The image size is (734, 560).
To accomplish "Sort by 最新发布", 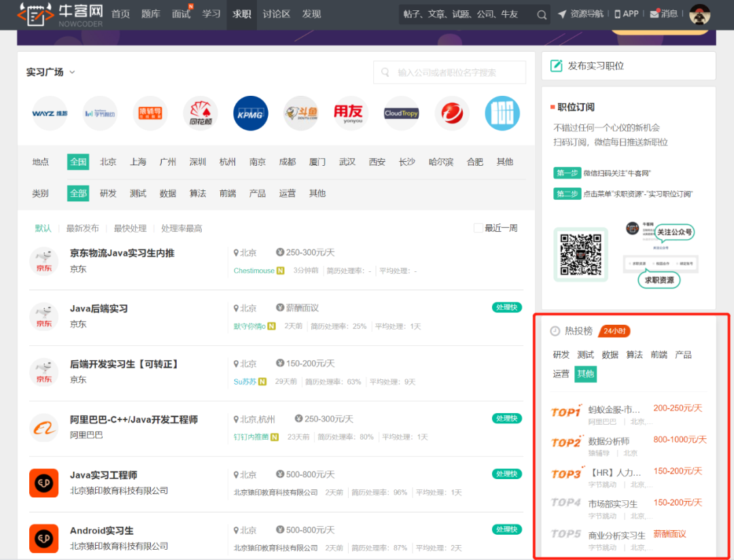I will click(x=82, y=228).
